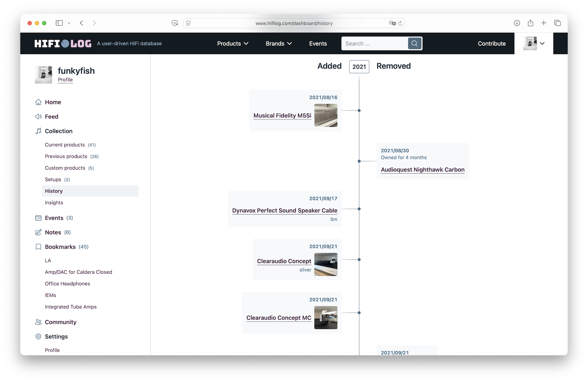Screen dimensions: 588x382
Task: Click the Safari forward arrow
Action: [x=94, y=23]
